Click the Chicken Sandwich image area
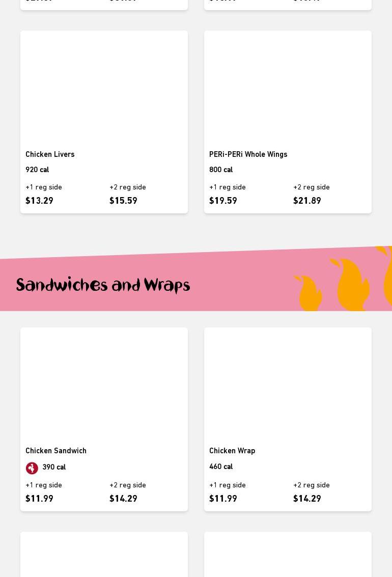This screenshot has width=392, height=577. pyautogui.click(x=104, y=384)
